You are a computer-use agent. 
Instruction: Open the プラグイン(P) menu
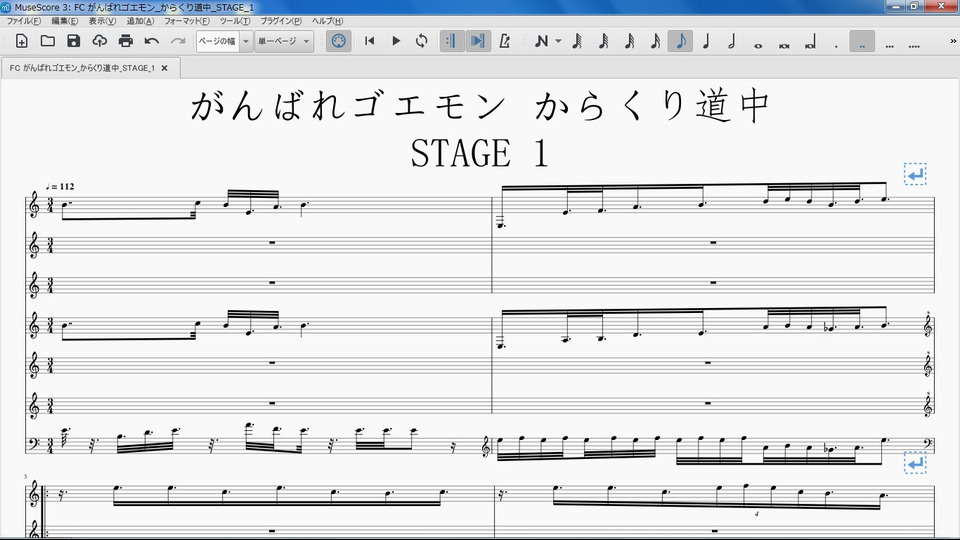click(280, 21)
